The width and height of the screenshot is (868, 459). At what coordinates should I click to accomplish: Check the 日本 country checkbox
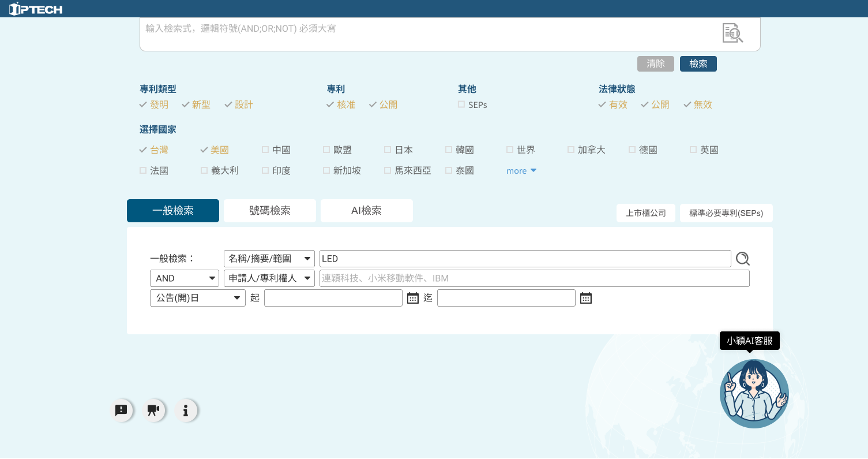tap(388, 150)
